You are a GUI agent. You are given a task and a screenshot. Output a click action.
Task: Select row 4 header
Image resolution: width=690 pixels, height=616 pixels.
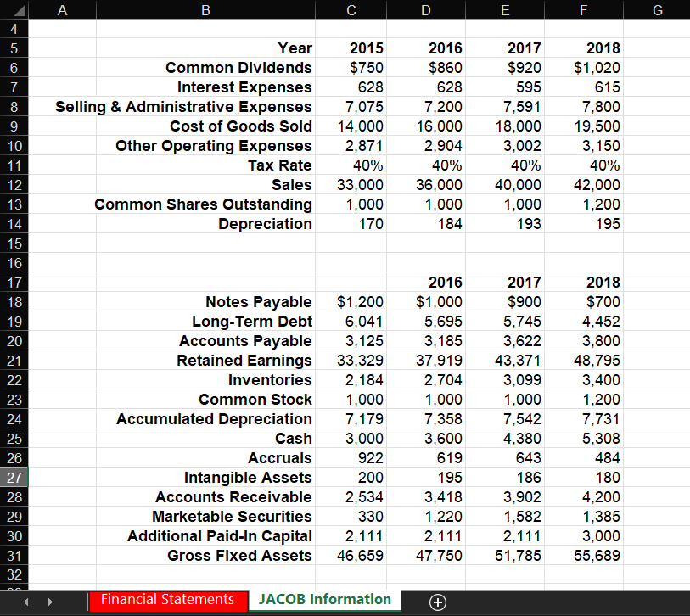click(x=16, y=28)
